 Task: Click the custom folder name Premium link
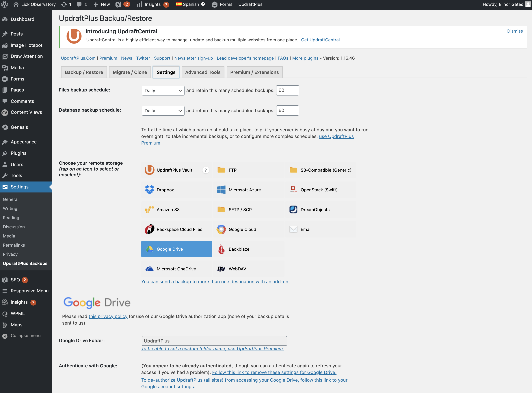(x=213, y=349)
